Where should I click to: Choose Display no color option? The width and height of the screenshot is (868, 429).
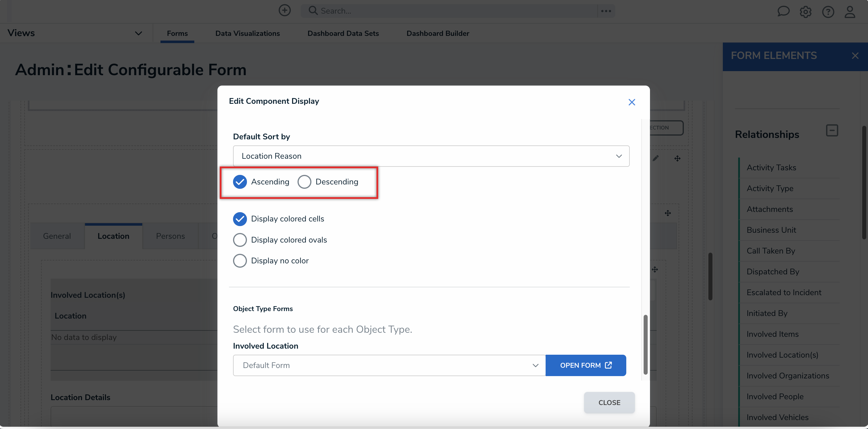[x=240, y=261]
